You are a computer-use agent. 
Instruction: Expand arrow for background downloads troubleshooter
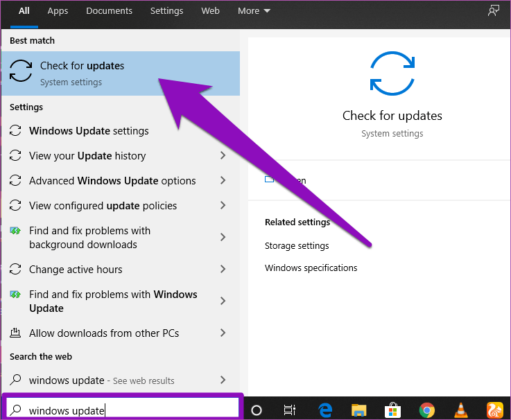tap(223, 237)
